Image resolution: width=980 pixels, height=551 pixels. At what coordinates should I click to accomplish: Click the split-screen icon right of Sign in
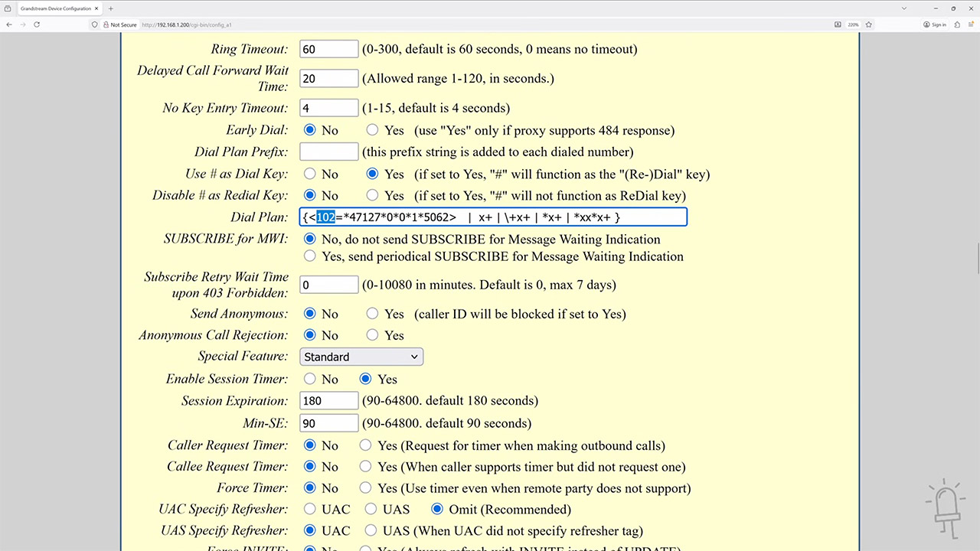(958, 24)
